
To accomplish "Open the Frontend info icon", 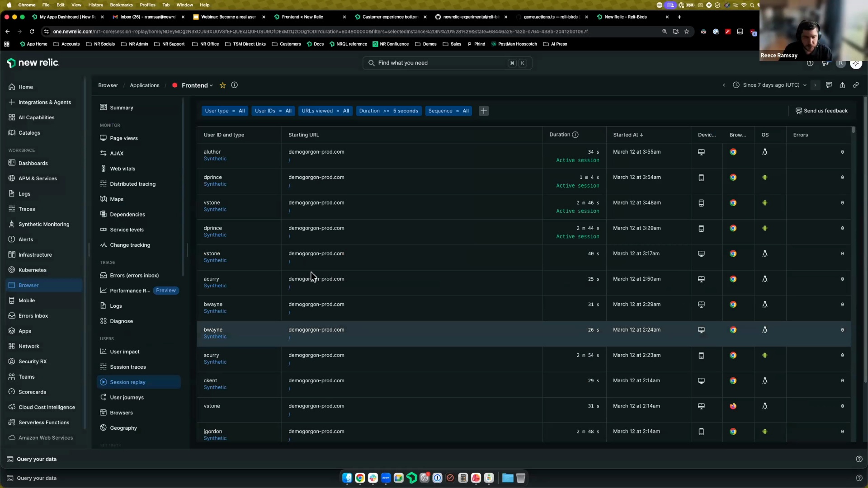I will click(234, 85).
